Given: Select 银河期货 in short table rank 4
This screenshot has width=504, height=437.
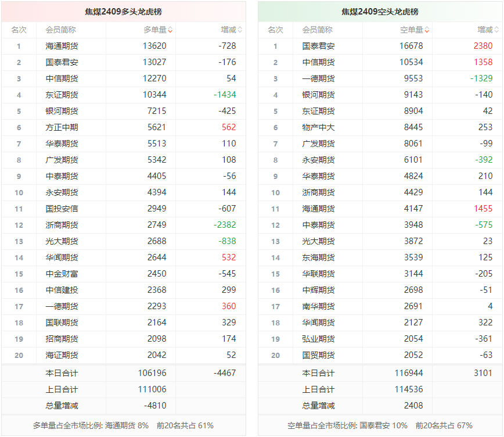Looking at the screenshot, I should (318, 95).
